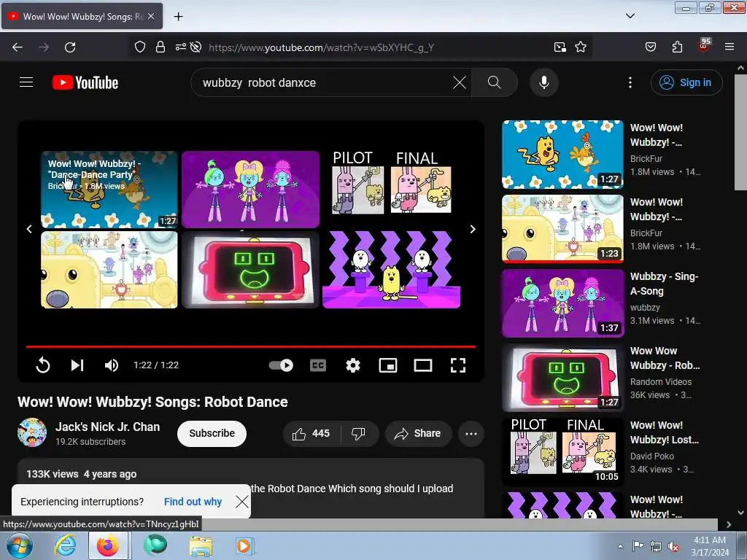The image size is (747, 560).
Task: Dismiss the interruptions notification
Action: point(242,502)
